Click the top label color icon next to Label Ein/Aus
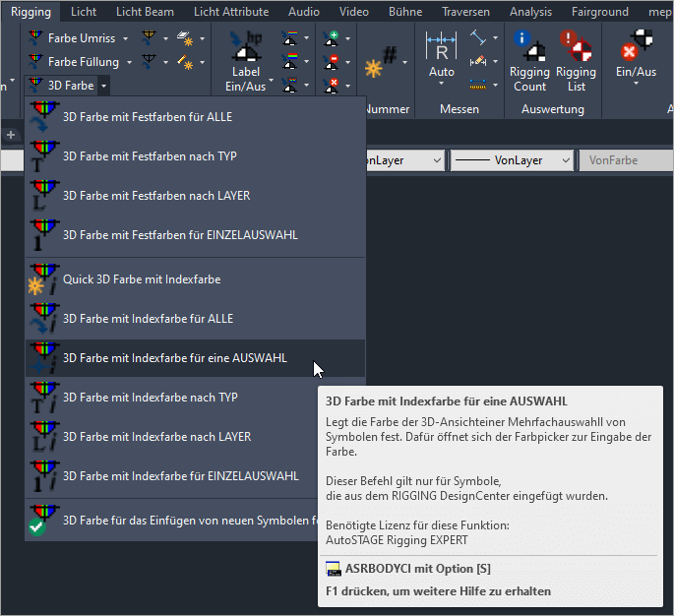The width and height of the screenshot is (674, 616). pos(290,38)
